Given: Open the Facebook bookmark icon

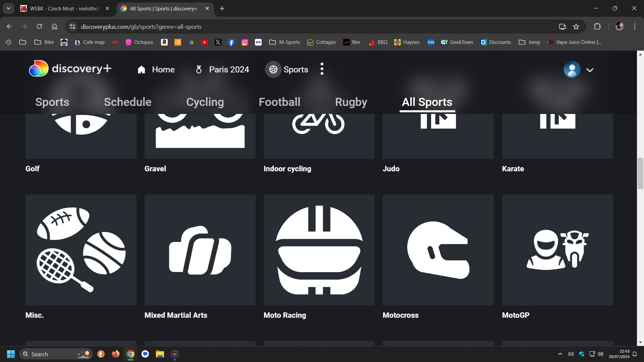Looking at the screenshot, I should point(231,42).
